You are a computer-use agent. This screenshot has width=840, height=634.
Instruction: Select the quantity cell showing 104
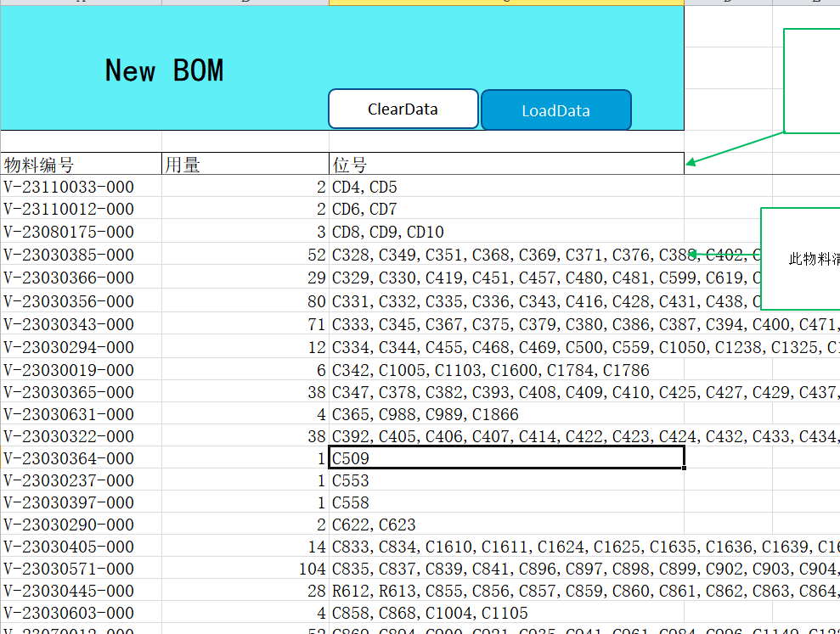245,568
